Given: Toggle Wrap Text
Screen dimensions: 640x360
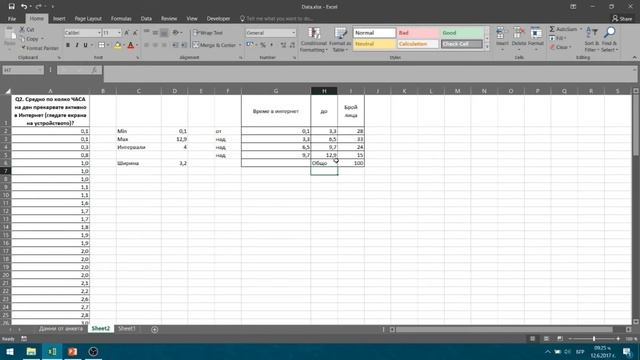Looking at the screenshot, I should click(208, 33).
